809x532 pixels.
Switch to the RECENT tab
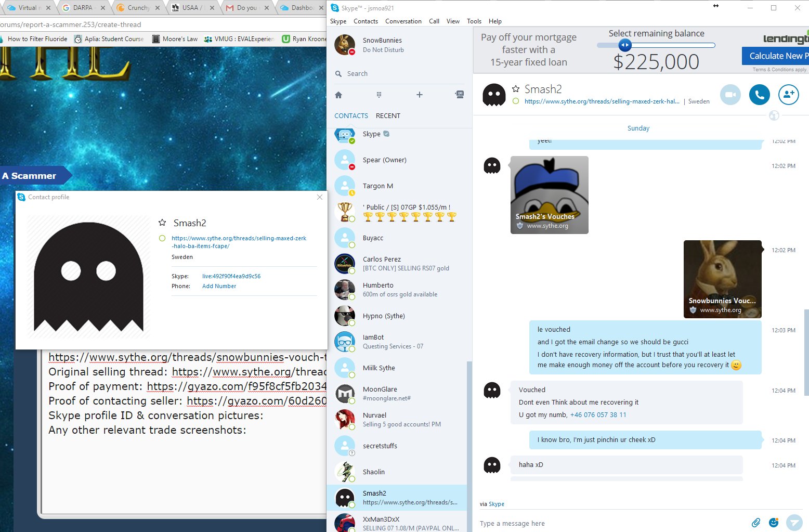pyautogui.click(x=388, y=116)
